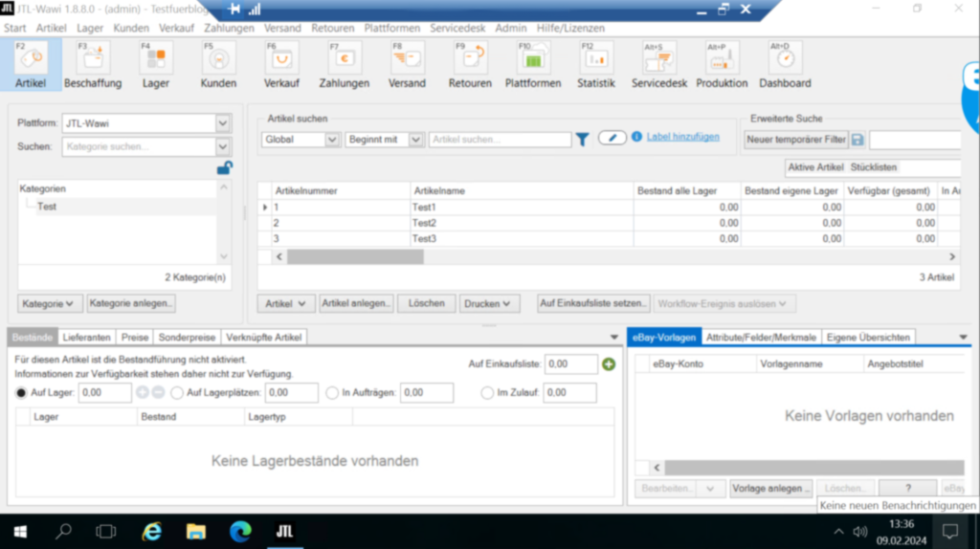
Task: Open the Beginnt mit dropdown
Action: 415,140
